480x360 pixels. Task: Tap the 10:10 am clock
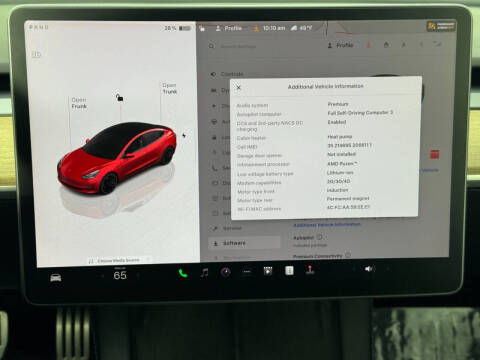pos(274,28)
